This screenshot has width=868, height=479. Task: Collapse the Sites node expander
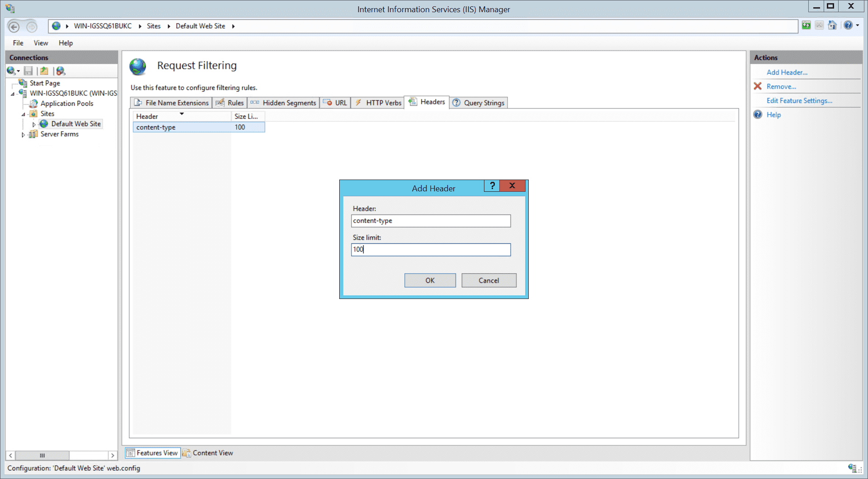click(24, 114)
